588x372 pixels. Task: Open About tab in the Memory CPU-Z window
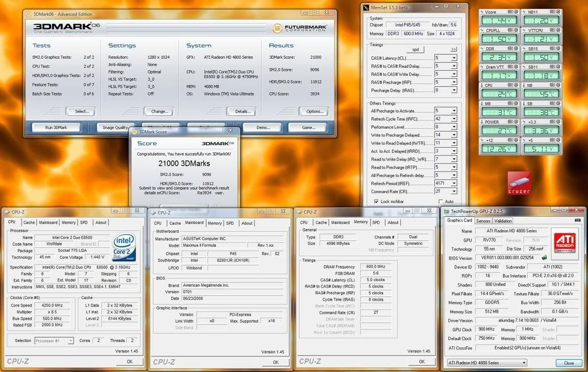(x=393, y=223)
